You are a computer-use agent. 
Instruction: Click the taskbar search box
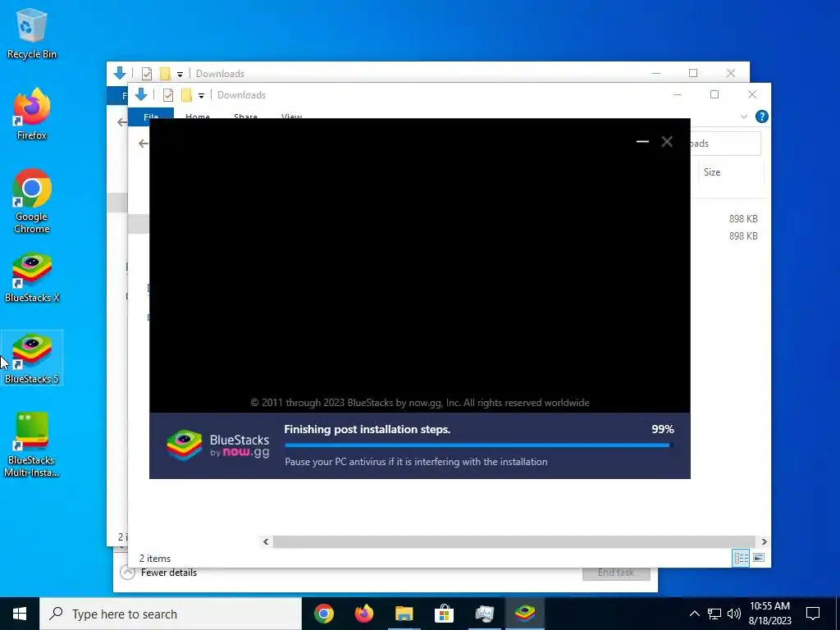(x=171, y=614)
